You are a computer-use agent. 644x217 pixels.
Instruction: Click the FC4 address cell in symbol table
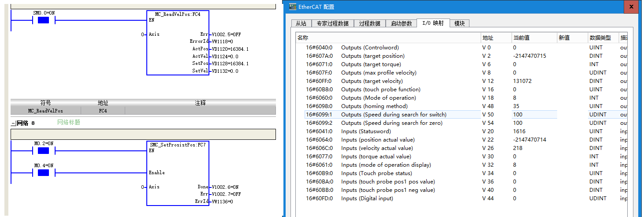coord(103,111)
